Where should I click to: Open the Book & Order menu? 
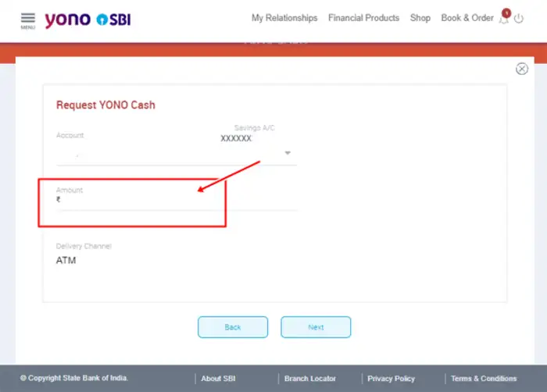point(467,18)
